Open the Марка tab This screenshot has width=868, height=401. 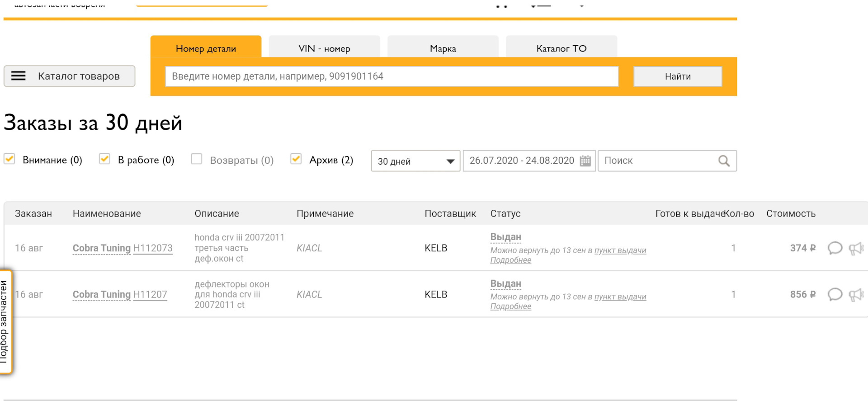tap(443, 47)
